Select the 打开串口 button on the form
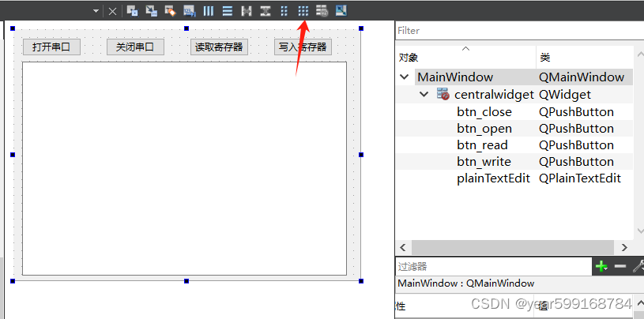The height and width of the screenshot is (319, 644). coord(51,47)
